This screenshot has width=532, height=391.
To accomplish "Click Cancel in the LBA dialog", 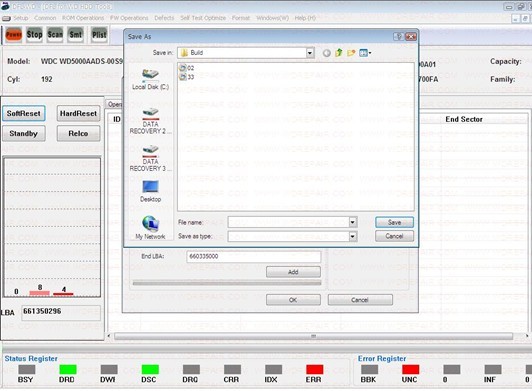I will pos(360,300).
